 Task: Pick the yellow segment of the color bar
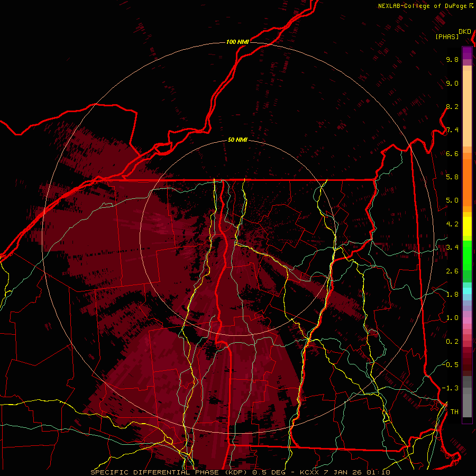[x=467, y=226]
